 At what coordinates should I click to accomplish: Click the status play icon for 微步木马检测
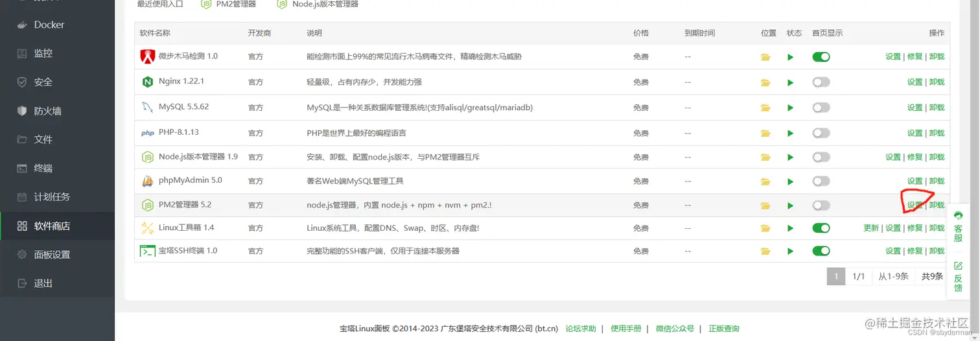pyautogui.click(x=790, y=57)
